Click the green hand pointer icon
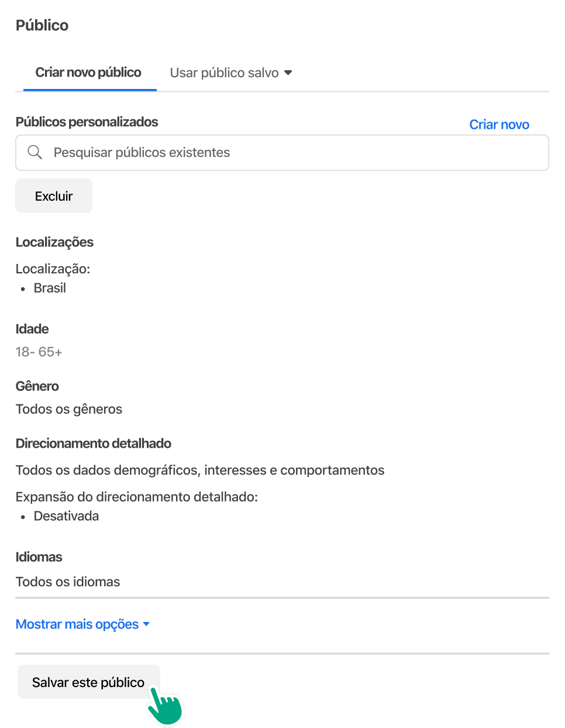 (165, 706)
